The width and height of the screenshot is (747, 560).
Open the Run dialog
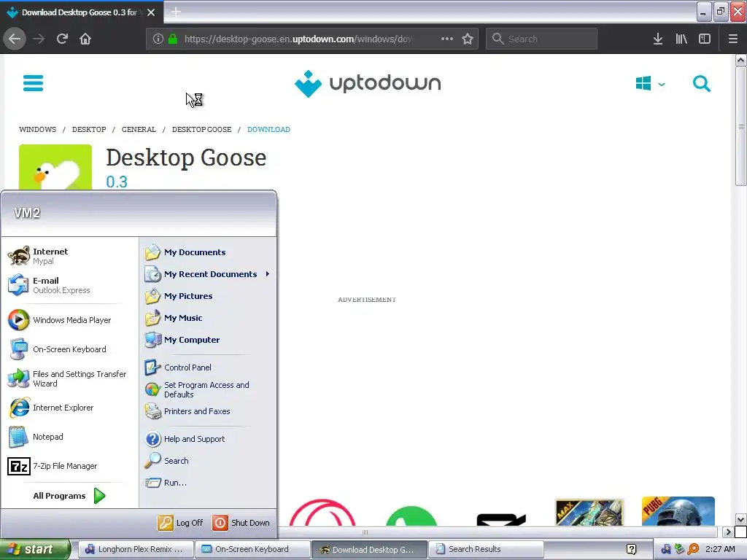tap(207, 483)
